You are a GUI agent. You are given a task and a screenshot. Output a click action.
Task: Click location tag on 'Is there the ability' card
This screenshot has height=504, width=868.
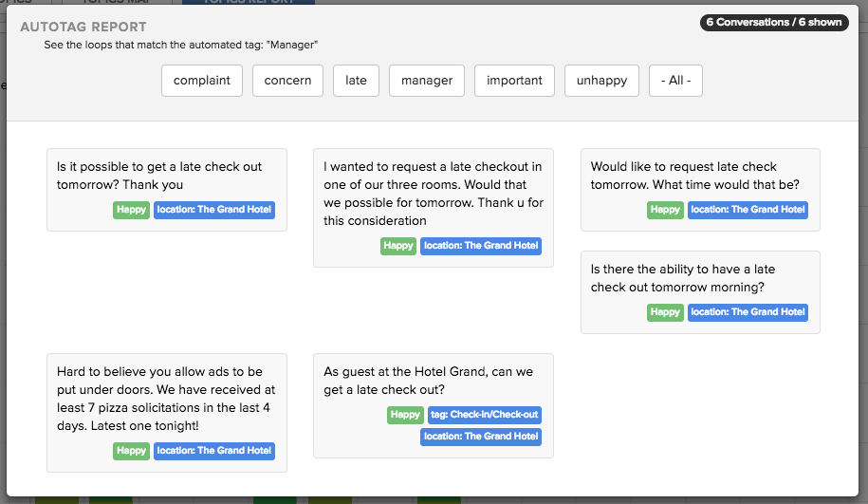pyautogui.click(x=748, y=312)
